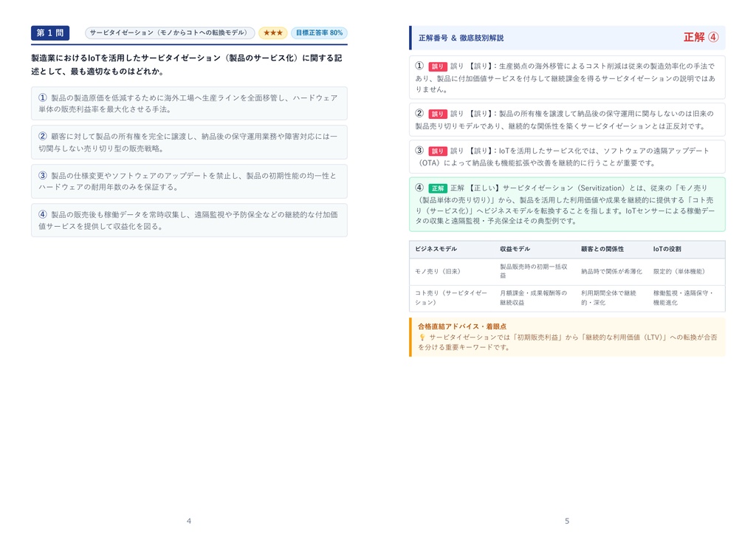Image resolution: width=756 pixels, height=537 pixels.
Task: Click the red 誤り badge in explanation ③
Action: [437, 151]
